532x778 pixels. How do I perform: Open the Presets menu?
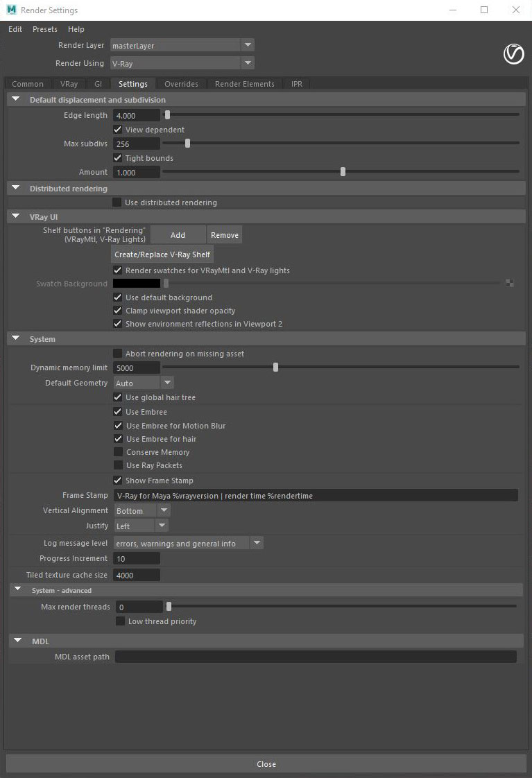point(45,29)
